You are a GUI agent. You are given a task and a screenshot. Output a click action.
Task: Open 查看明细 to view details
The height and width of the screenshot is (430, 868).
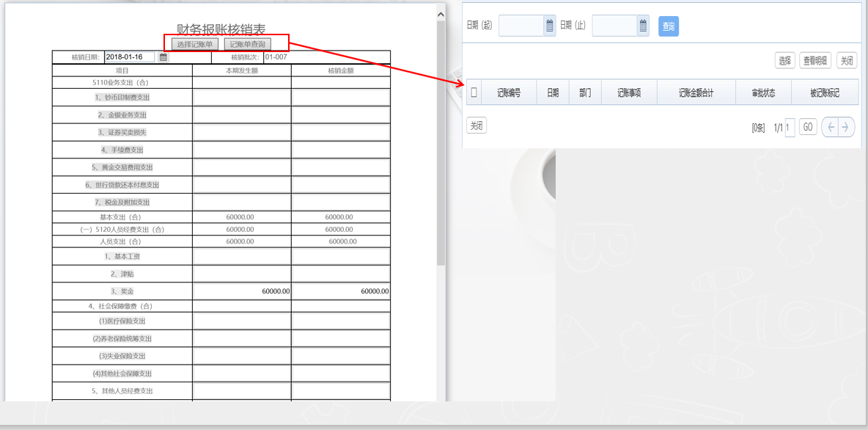coord(816,61)
